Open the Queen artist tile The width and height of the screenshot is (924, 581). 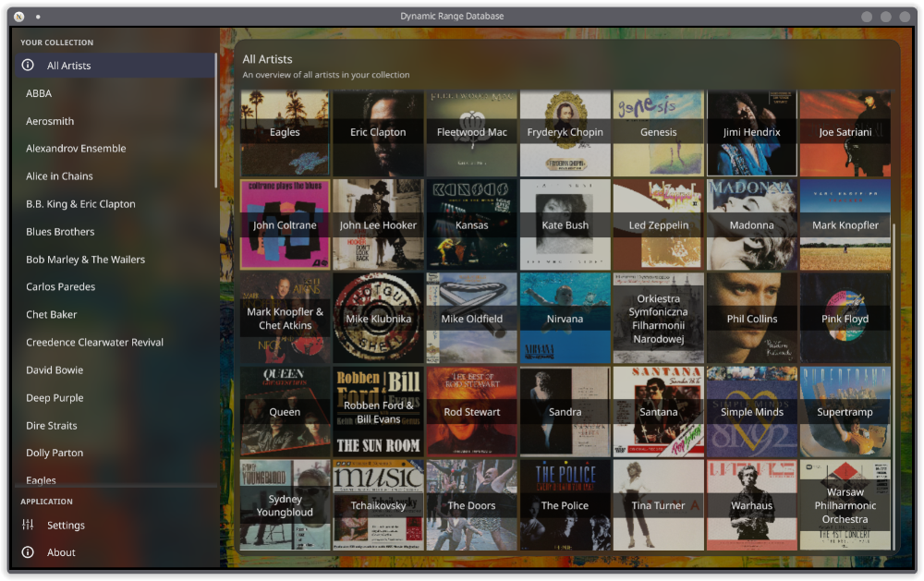point(285,412)
